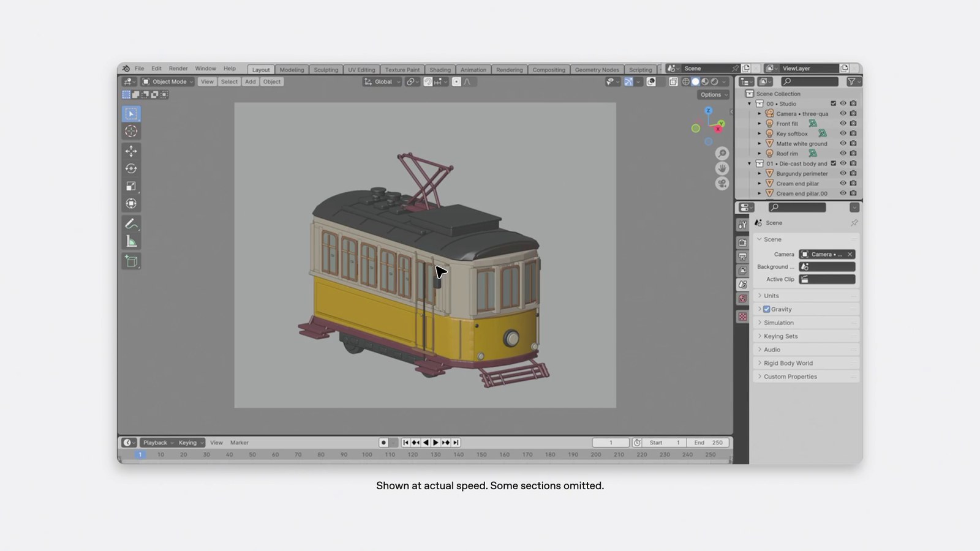
Task: Open the World properties tab icon
Action: coord(742,299)
